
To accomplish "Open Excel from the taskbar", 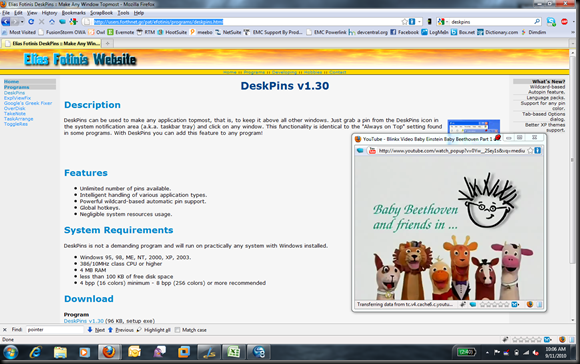I will 234,352.
